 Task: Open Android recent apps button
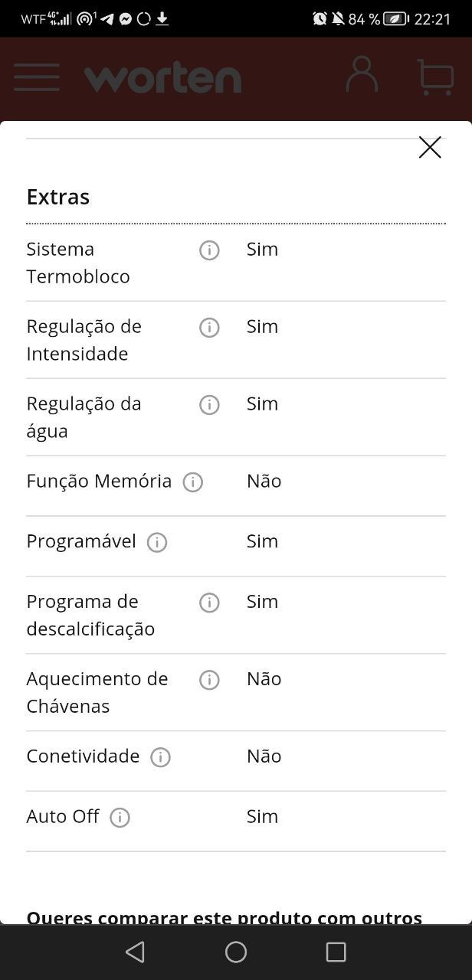tap(336, 952)
